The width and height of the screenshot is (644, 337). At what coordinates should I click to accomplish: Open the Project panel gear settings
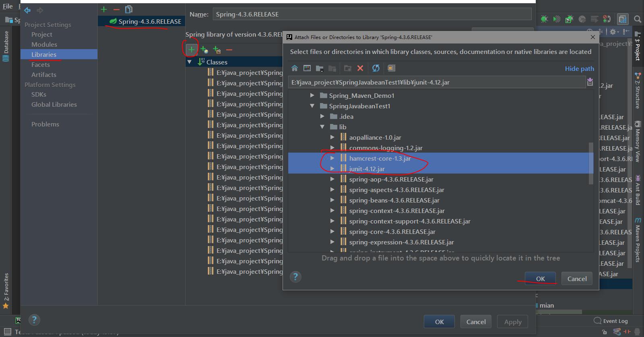pyautogui.click(x=613, y=31)
